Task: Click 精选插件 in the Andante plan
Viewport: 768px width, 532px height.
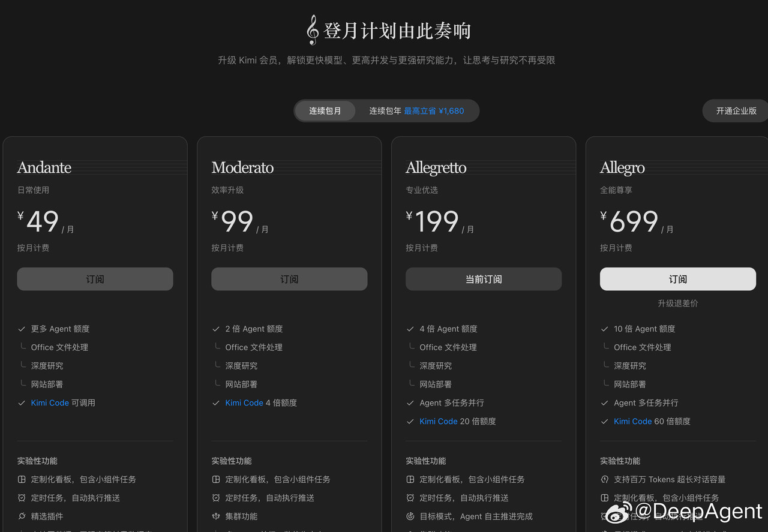Action: point(47,516)
